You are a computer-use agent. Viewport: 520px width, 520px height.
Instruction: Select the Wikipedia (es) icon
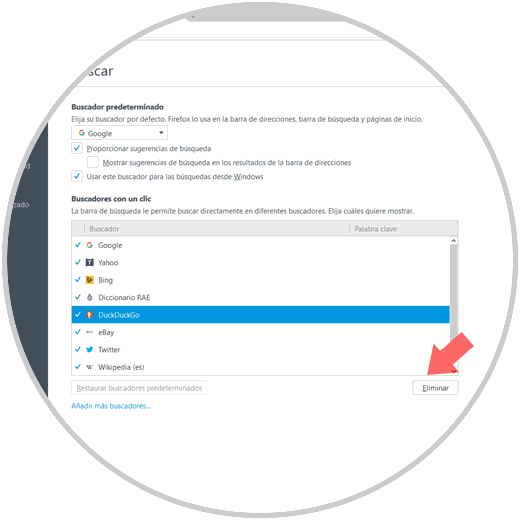(x=89, y=367)
